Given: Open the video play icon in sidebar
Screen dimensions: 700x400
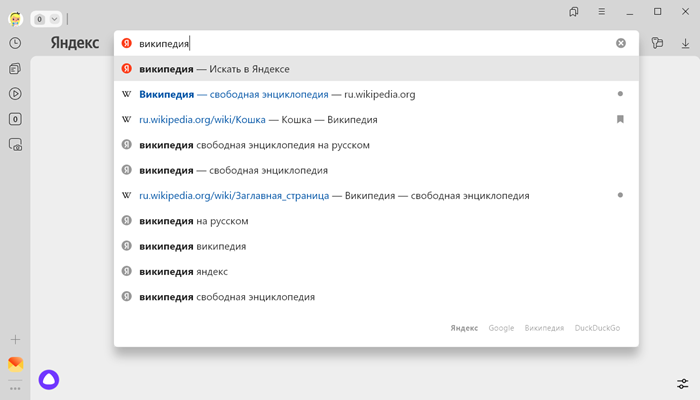Looking at the screenshot, I should click(x=15, y=94).
